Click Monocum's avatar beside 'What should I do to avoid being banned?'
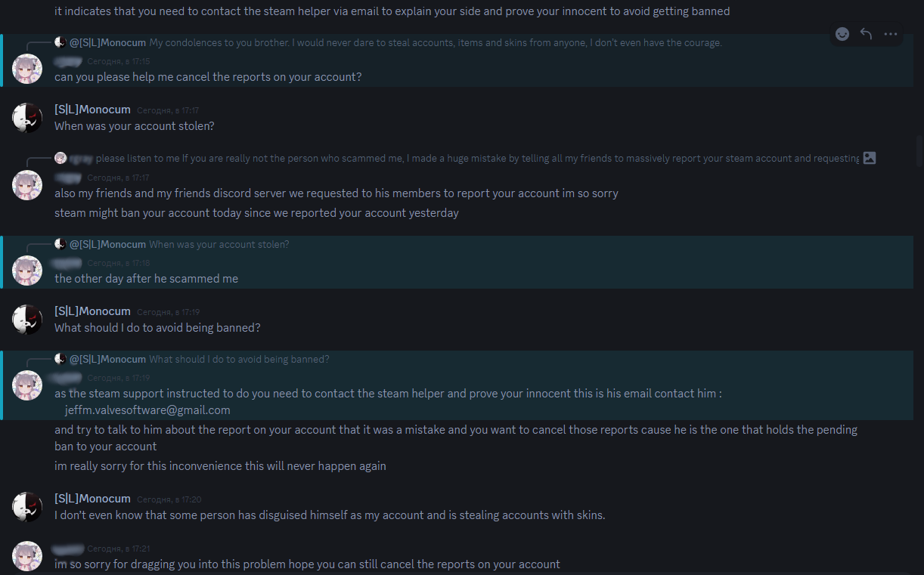Screen dimensions: 924x575 pyautogui.click(x=27, y=320)
